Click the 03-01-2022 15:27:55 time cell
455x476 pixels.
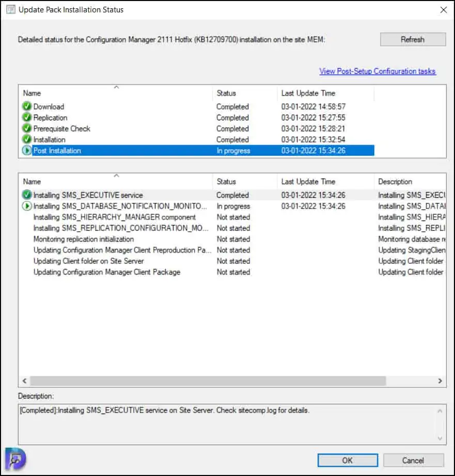313,118
